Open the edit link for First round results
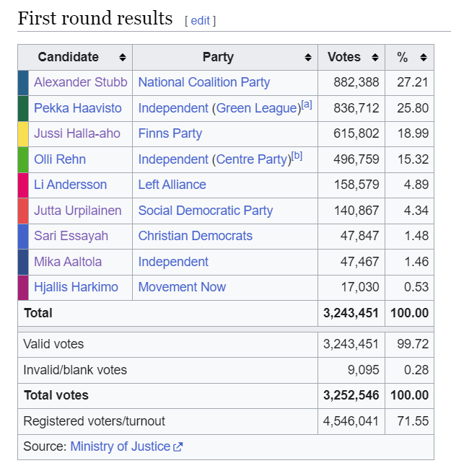 click(200, 21)
